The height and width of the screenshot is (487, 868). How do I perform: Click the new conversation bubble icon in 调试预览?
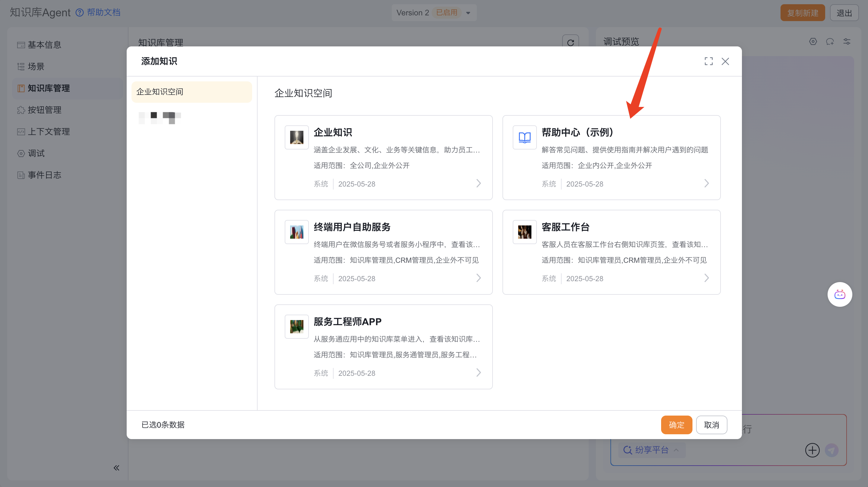[x=830, y=41]
